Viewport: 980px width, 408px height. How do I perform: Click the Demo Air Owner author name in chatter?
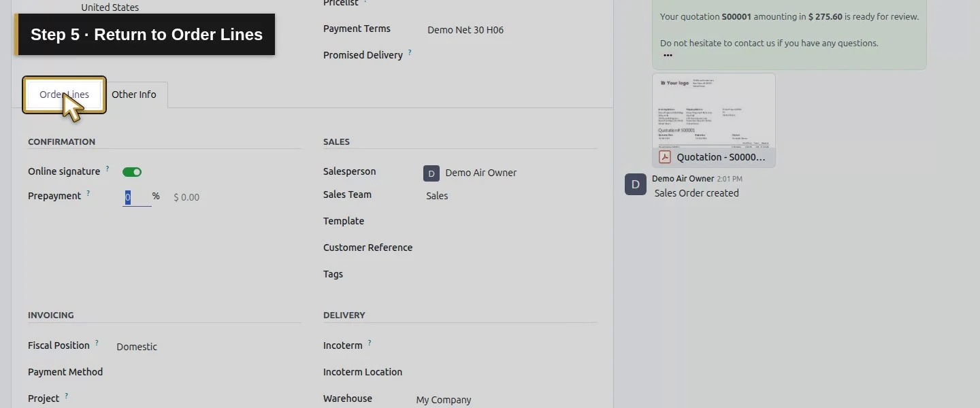point(683,179)
